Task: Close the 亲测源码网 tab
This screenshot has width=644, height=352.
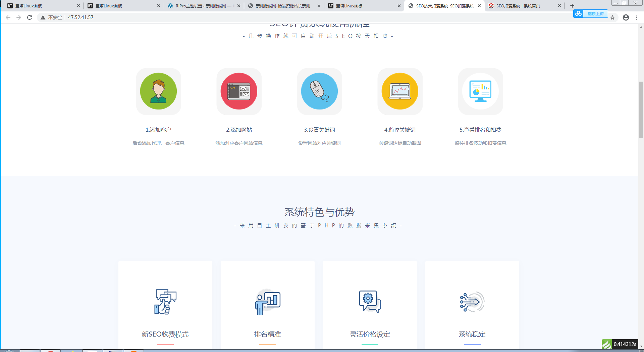Action: coord(319,6)
